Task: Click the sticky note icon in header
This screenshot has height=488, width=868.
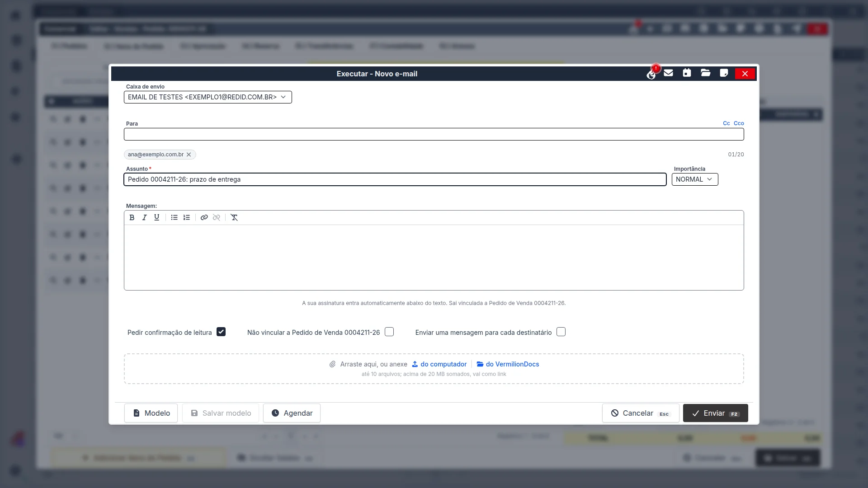Action: (x=724, y=73)
